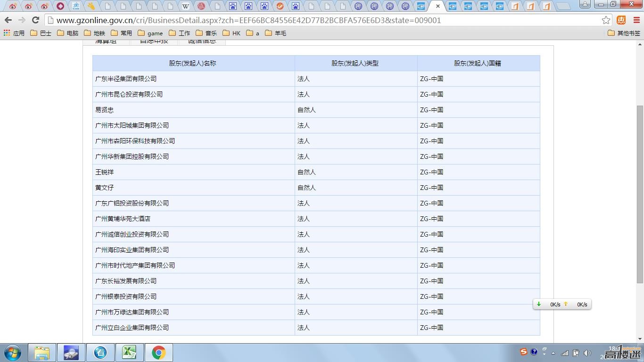Click 法人 type in the 广东半径集团 row
644x362 pixels.
click(x=304, y=79)
